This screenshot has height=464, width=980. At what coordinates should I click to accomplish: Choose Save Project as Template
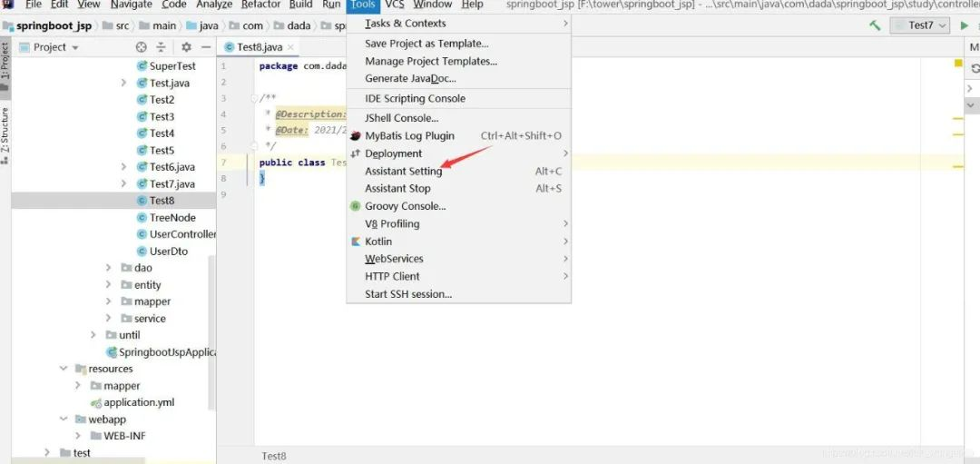click(x=459, y=44)
